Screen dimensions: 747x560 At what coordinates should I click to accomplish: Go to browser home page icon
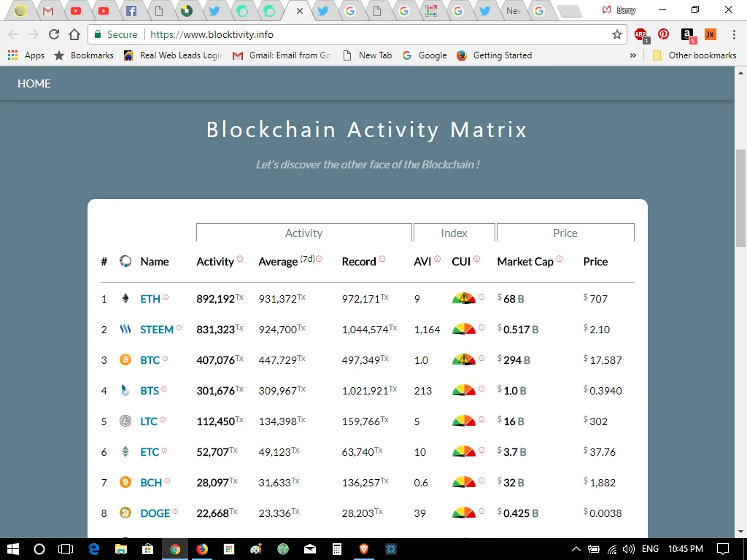pyautogui.click(x=74, y=34)
